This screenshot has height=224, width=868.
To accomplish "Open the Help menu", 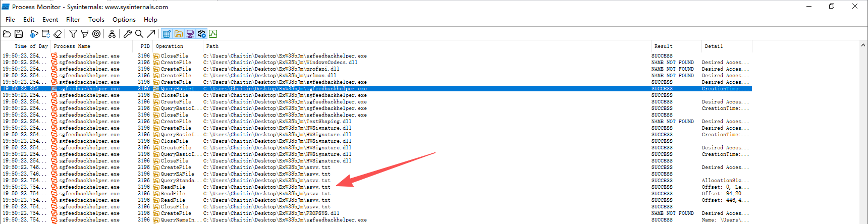I will 150,20.
